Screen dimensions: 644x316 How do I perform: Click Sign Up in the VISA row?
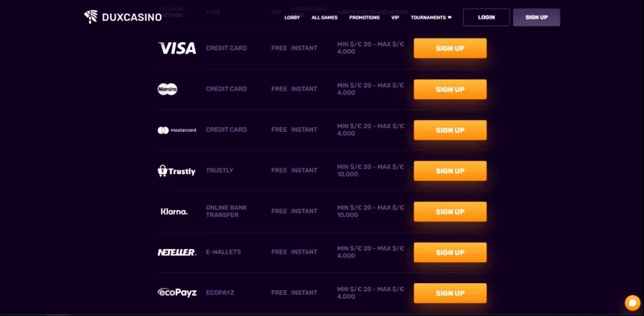[x=450, y=48]
